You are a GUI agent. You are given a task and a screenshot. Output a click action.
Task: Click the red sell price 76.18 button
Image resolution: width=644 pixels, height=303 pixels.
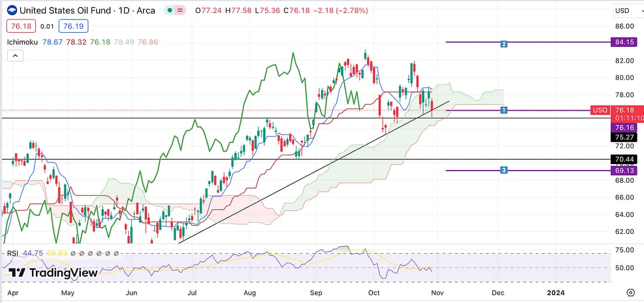[21, 26]
